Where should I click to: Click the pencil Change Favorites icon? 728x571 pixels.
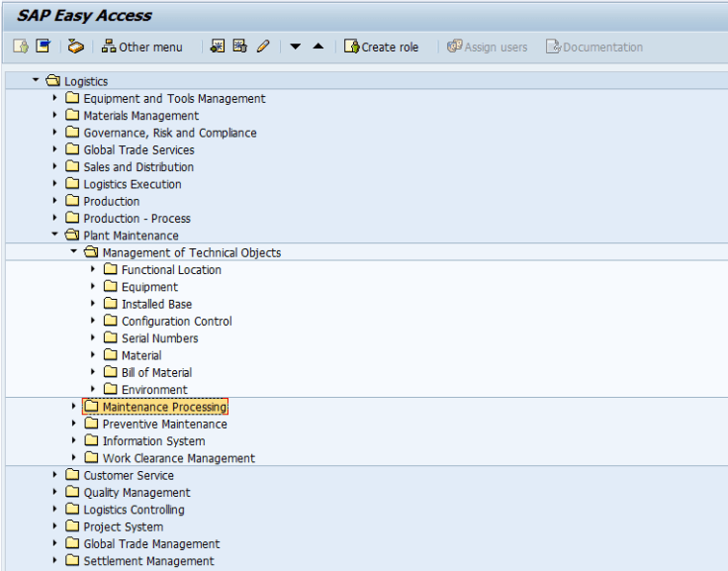pos(263,47)
